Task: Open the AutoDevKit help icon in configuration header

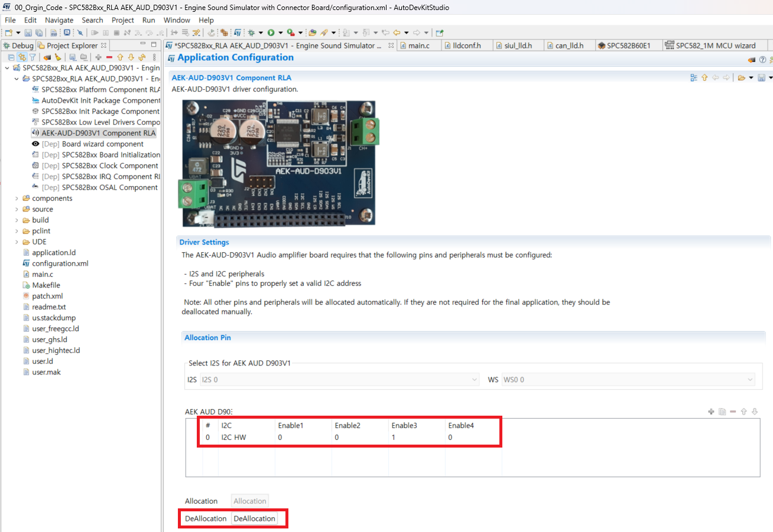Action: click(762, 60)
